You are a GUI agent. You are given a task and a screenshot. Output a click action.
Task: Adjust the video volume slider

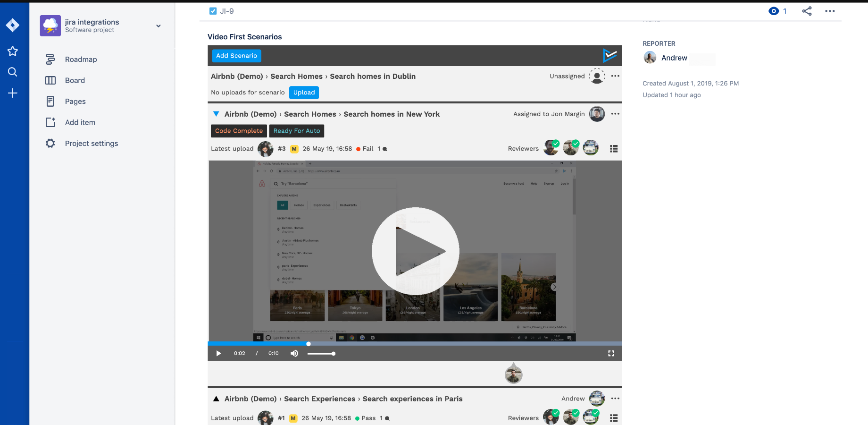[x=321, y=354]
